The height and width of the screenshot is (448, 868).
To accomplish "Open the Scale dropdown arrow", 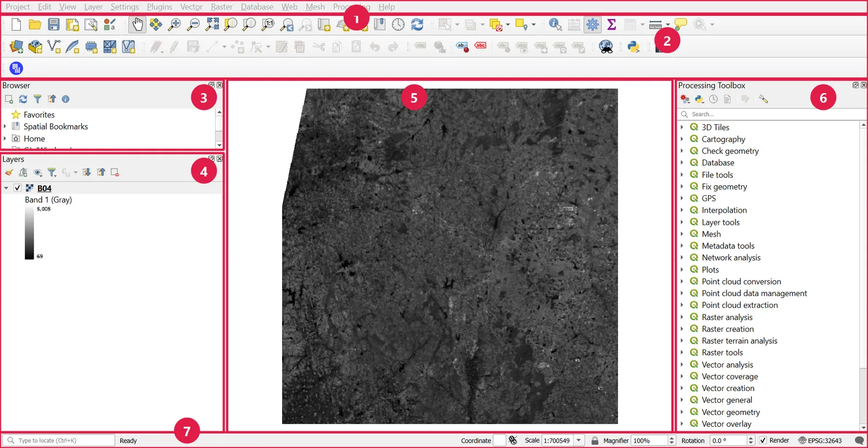I will 579,440.
